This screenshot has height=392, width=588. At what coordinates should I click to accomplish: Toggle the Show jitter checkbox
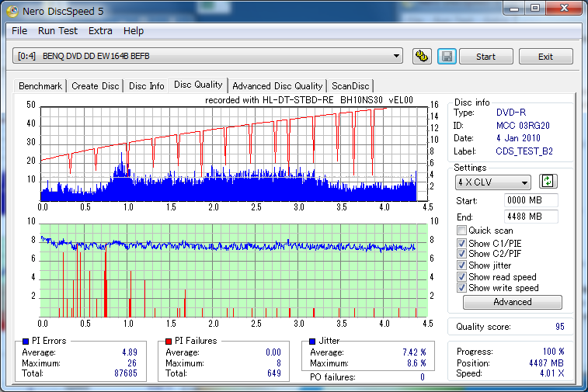462,265
